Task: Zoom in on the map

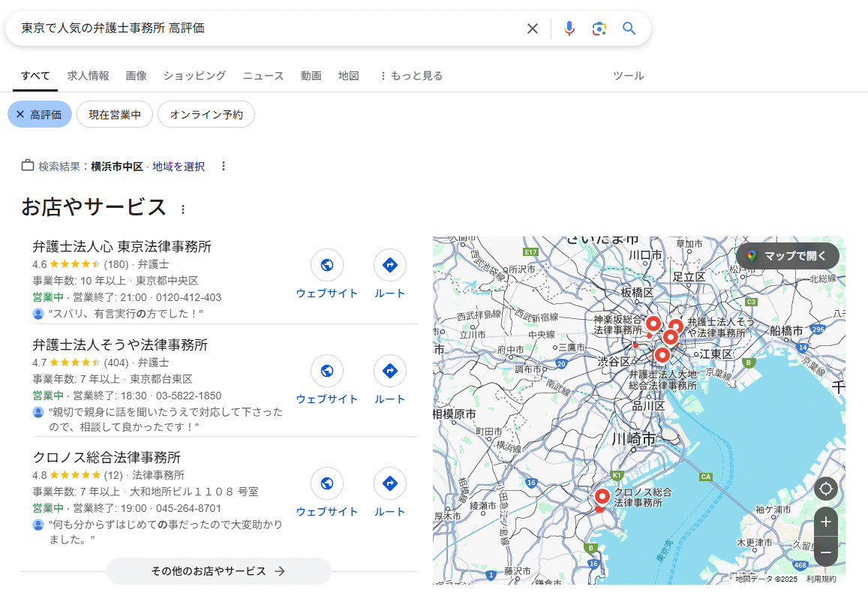Action: coord(825,522)
